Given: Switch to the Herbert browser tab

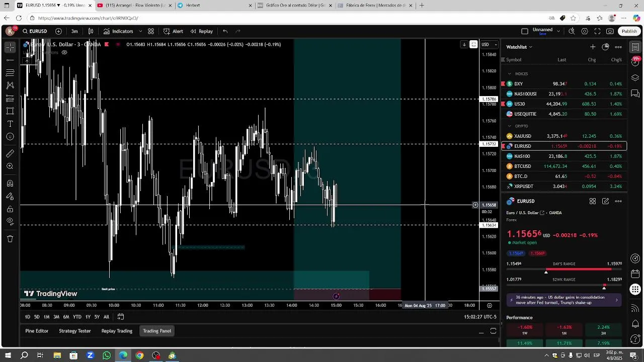Looking at the screenshot, I should [214, 6].
